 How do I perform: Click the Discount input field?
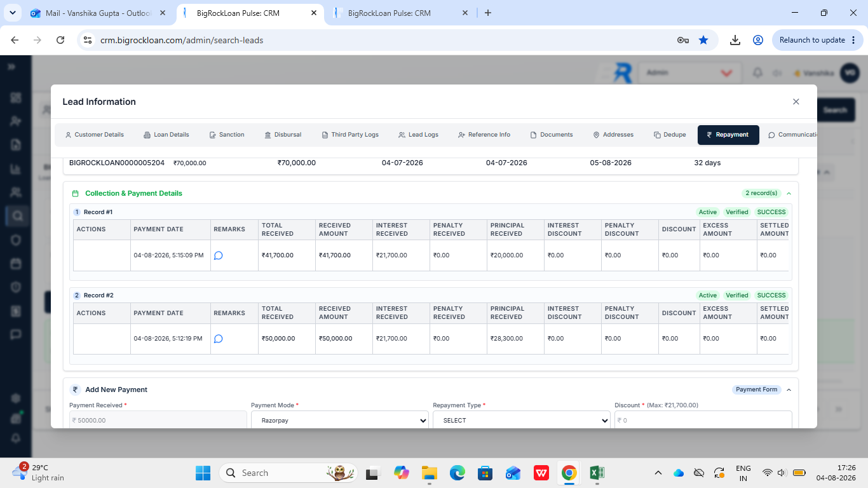click(703, 420)
